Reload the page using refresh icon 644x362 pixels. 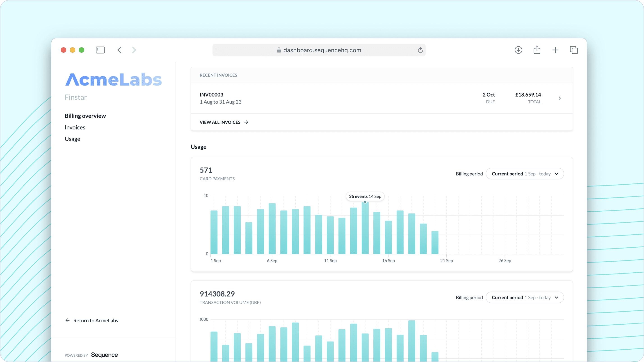click(x=420, y=50)
